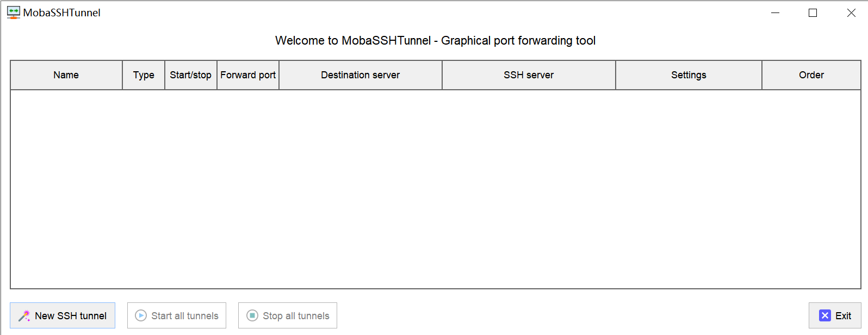Screen dimensions: 868x335
Task: Click inside the empty tunnel list area
Action: (435, 189)
